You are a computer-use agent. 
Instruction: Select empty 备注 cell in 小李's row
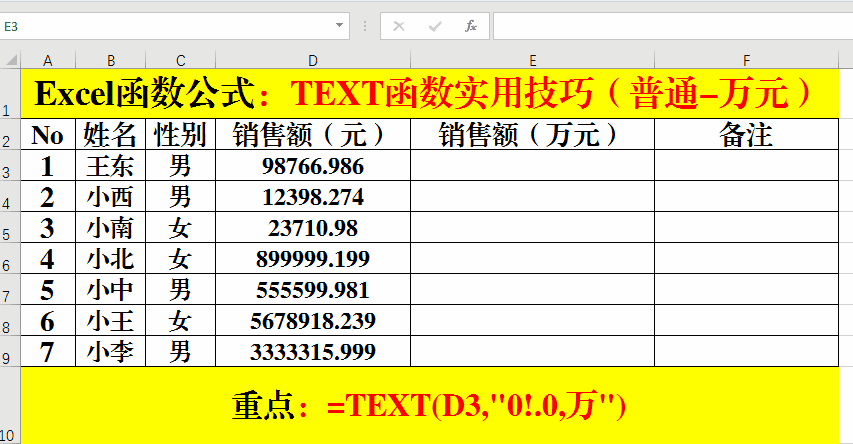pyautogui.click(x=746, y=352)
